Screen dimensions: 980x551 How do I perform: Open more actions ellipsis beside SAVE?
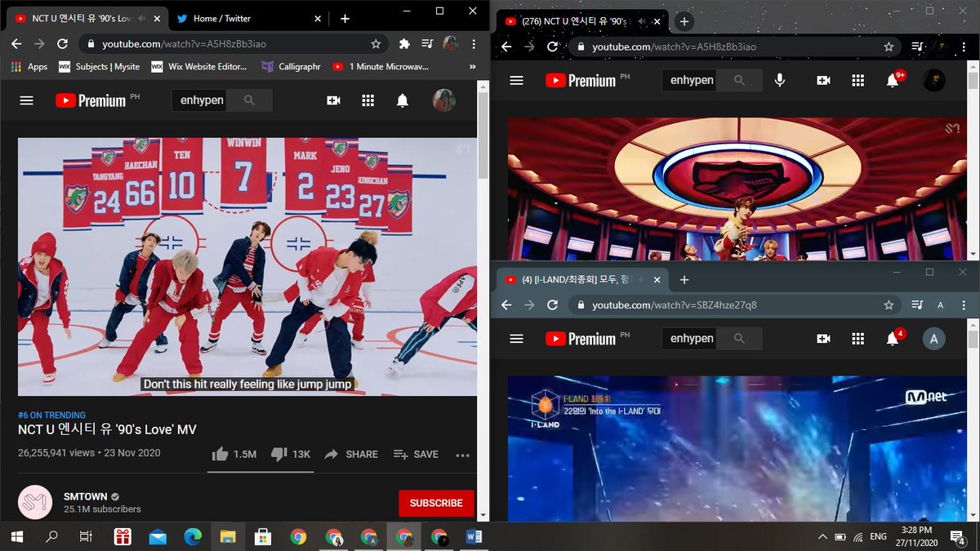462,455
